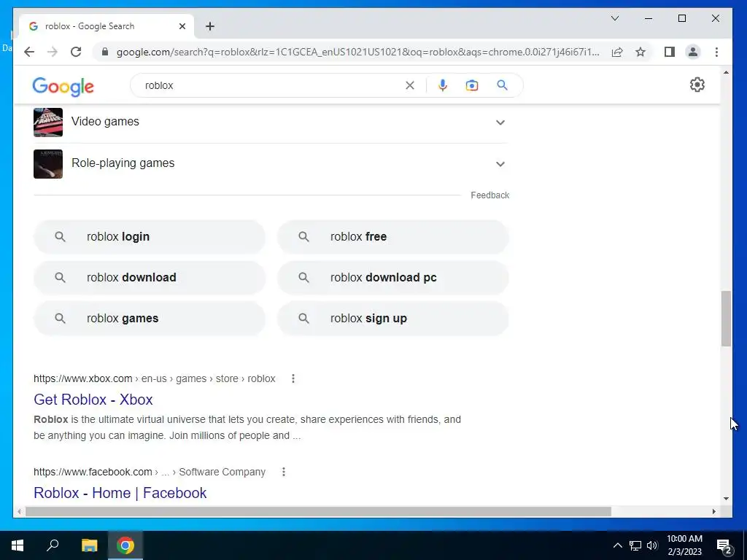Screen dimensions: 747x560
Task: Bookmark this tab with the star
Action: pos(640,52)
